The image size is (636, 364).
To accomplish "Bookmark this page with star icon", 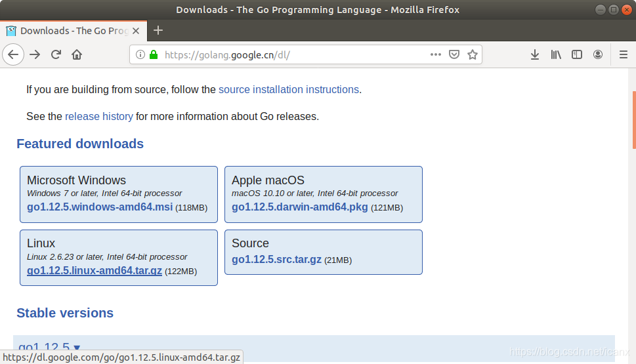I will (472, 54).
